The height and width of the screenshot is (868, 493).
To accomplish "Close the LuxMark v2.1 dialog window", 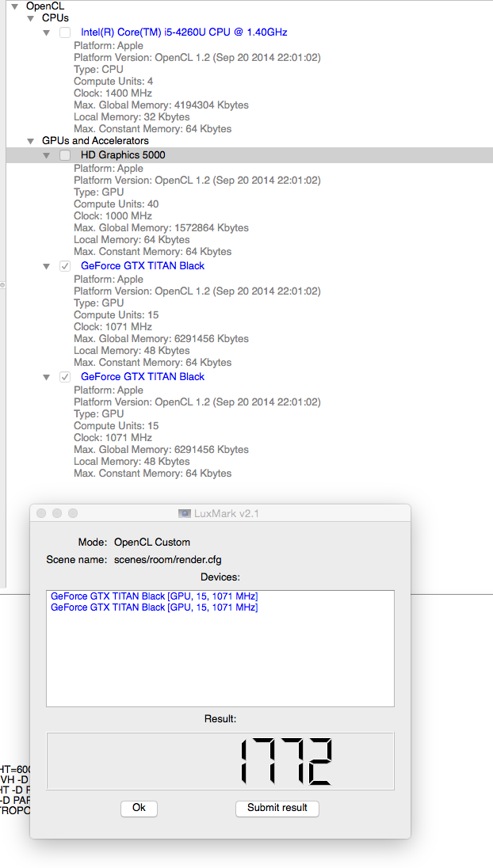I will click(x=41, y=514).
